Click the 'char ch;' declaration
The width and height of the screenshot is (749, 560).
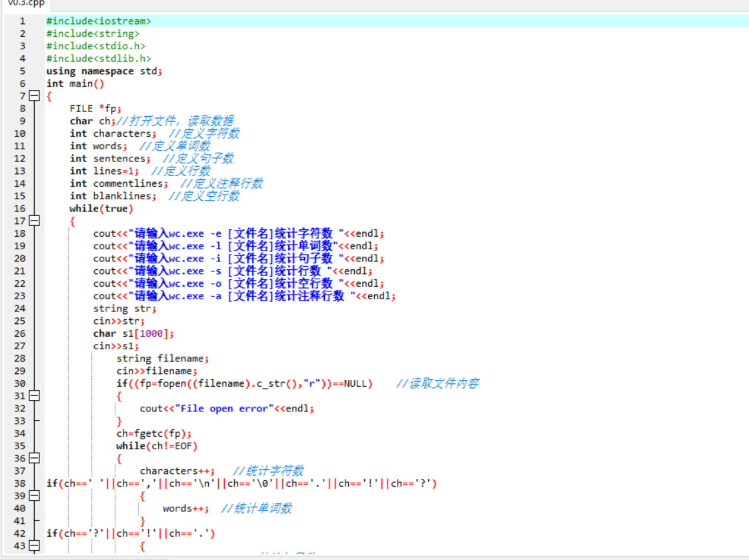[93, 121]
